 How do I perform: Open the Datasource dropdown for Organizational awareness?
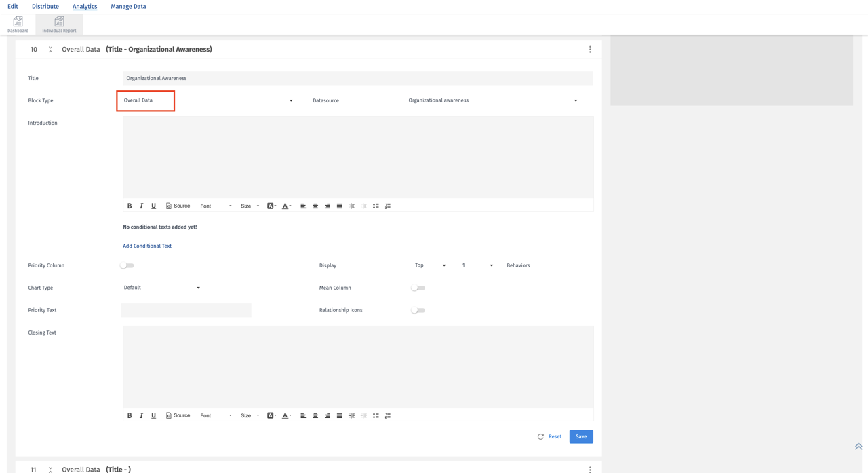pos(492,100)
